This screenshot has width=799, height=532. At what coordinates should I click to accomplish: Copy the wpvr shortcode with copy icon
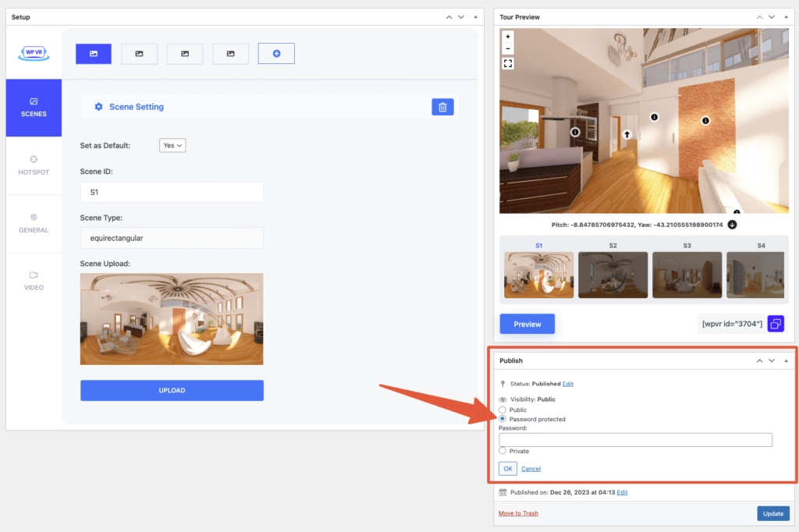click(x=776, y=324)
